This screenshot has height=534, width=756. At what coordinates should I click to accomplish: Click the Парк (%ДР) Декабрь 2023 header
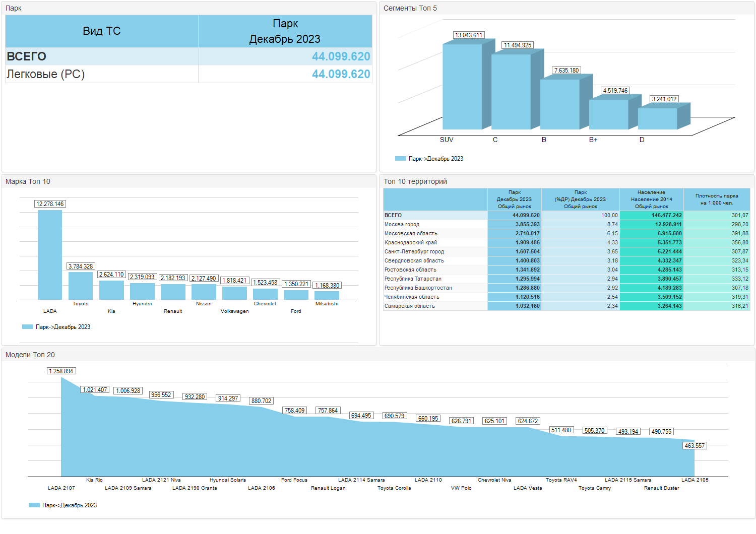pos(581,199)
